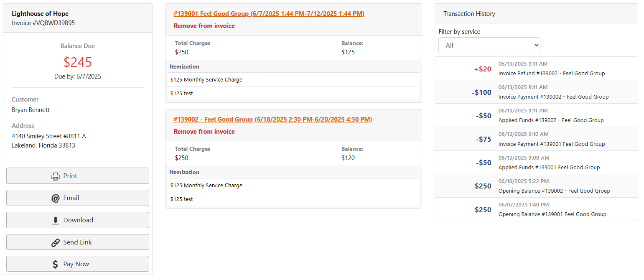Select All in the service filter combo box
The height and width of the screenshot is (280, 644).
tap(489, 45)
